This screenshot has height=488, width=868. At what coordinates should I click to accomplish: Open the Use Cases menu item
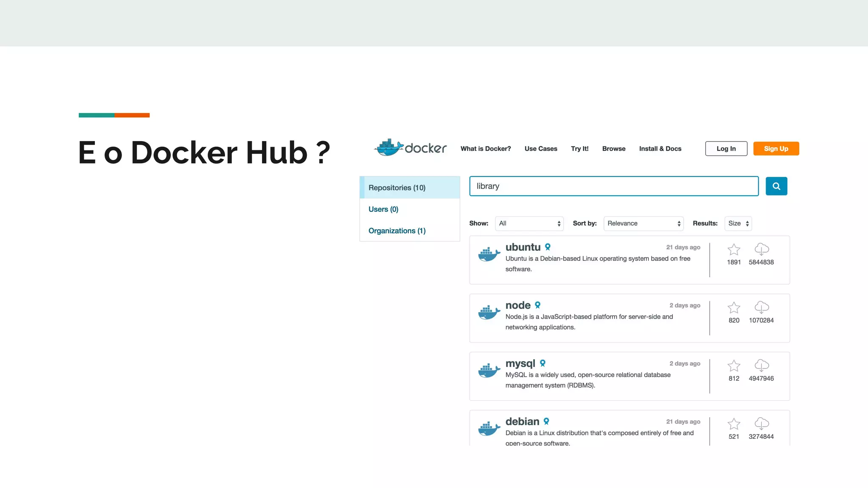pyautogui.click(x=541, y=149)
